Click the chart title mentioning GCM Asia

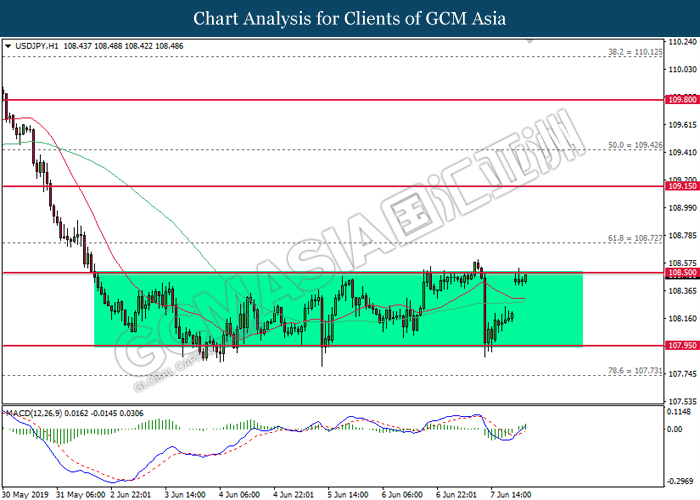pos(349,18)
